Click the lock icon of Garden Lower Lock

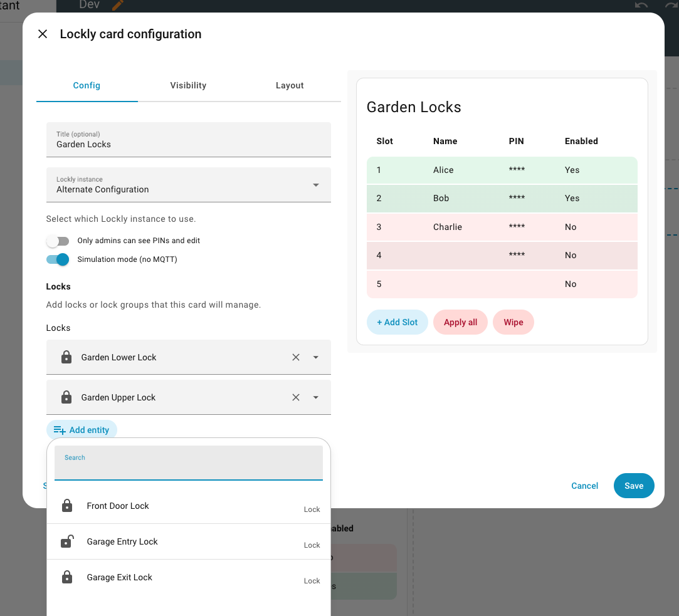pos(66,357)
